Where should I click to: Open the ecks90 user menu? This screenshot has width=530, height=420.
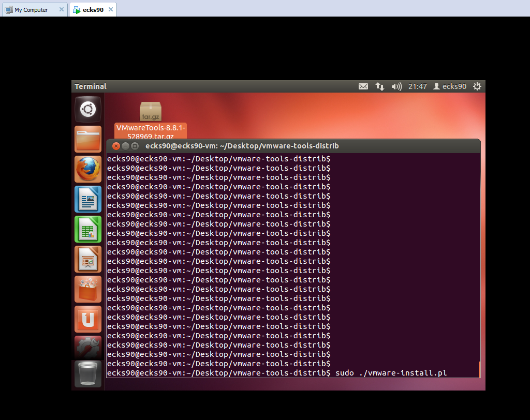pyautogui.click(x=450, y=86)
